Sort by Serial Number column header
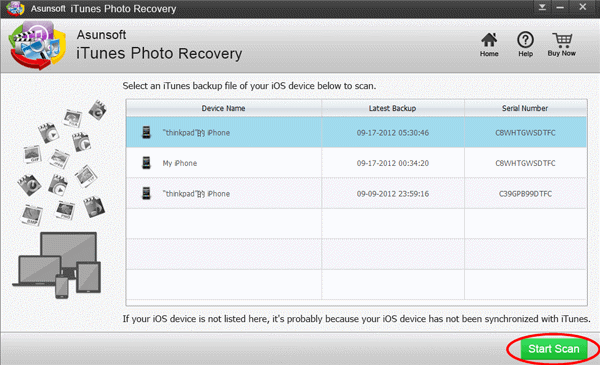Screen dimensions: 600x365 coord(525,108)
